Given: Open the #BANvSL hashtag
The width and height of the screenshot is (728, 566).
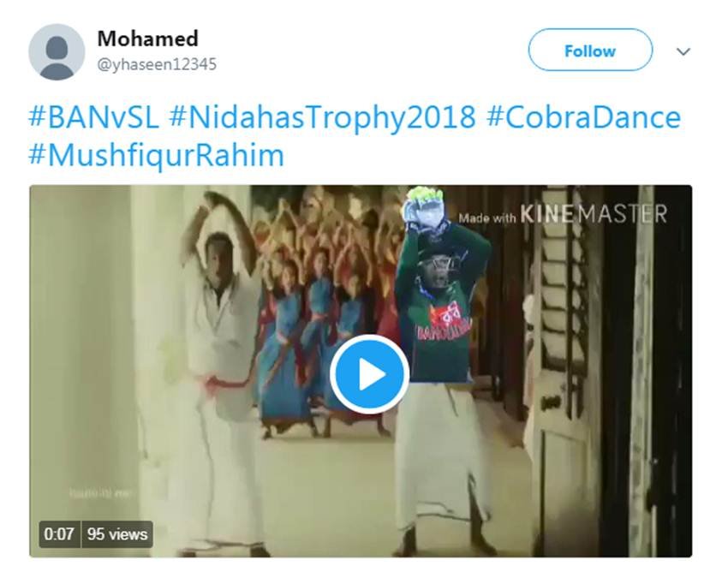Looking at the screenshot, I should coord(93,116).
